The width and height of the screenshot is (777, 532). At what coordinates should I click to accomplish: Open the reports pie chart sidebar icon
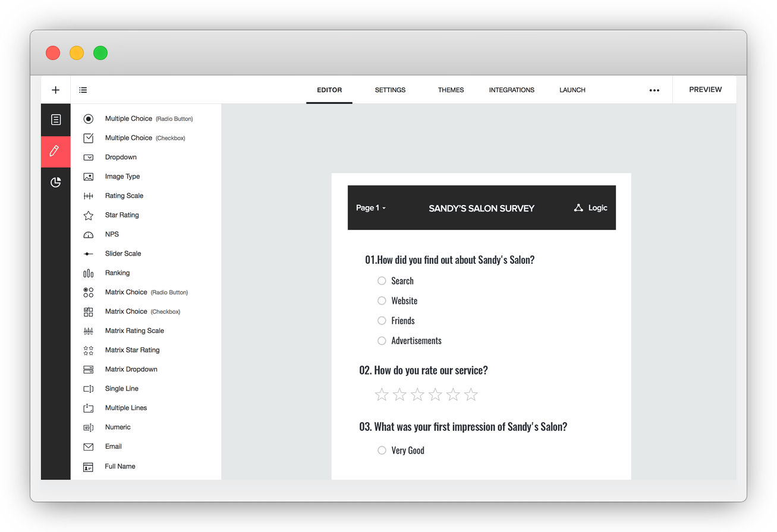(55, 182)
